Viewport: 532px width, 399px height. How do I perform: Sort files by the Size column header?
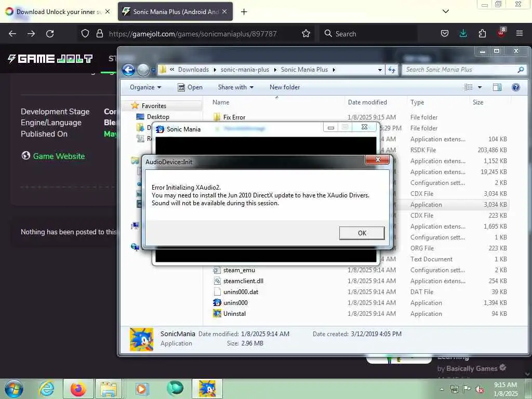pyautogui.click(x=478, y=102)
